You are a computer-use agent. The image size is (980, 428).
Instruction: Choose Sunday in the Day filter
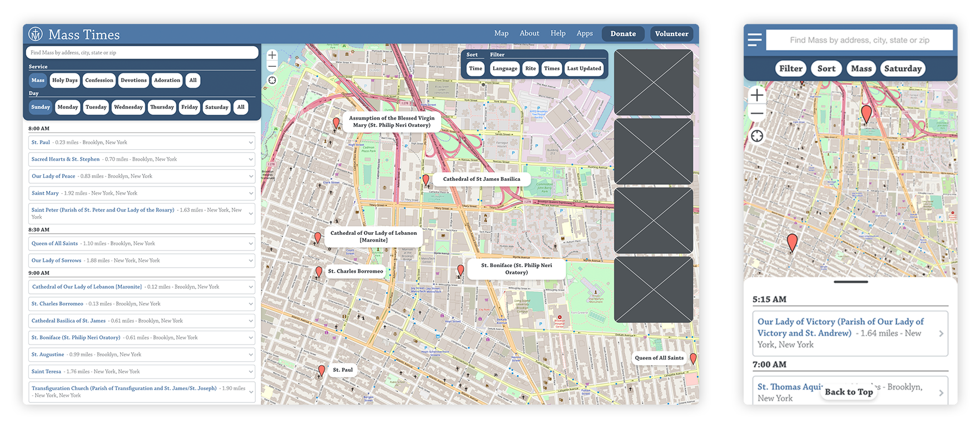41,107
